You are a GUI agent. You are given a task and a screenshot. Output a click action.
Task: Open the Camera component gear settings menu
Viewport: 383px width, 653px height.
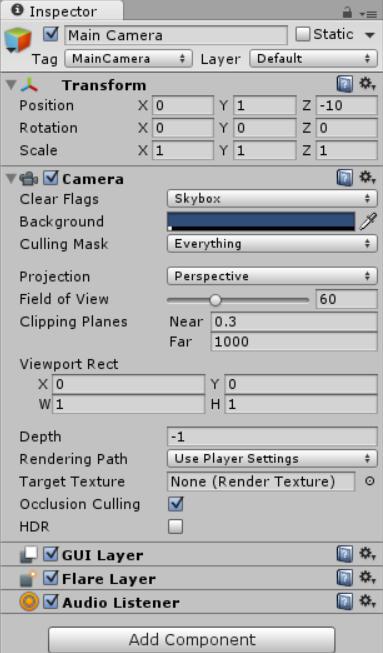(x=367, y=178)
